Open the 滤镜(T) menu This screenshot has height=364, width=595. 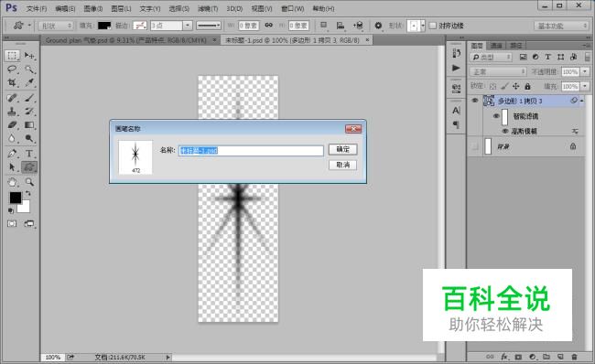coord(208,8)
